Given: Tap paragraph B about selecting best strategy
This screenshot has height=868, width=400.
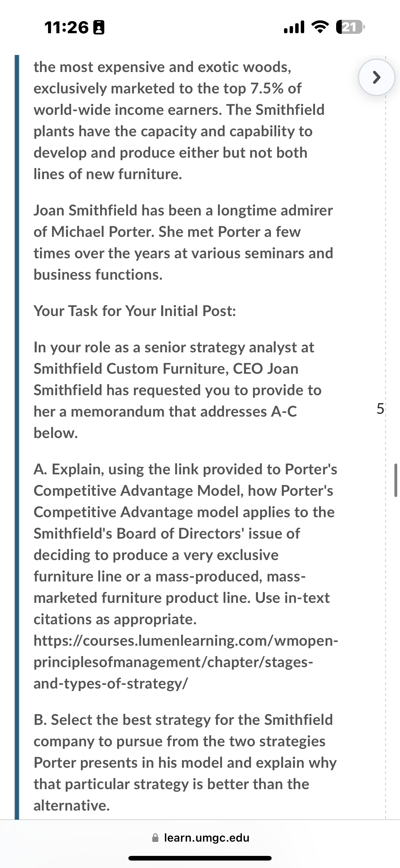Looking at the screenshot, I should (185, 762).
